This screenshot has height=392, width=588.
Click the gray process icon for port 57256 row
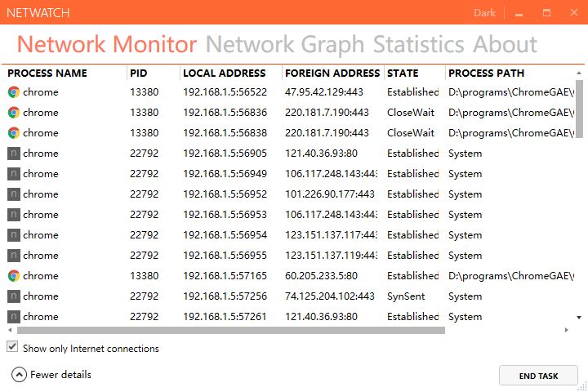(14, 296)
